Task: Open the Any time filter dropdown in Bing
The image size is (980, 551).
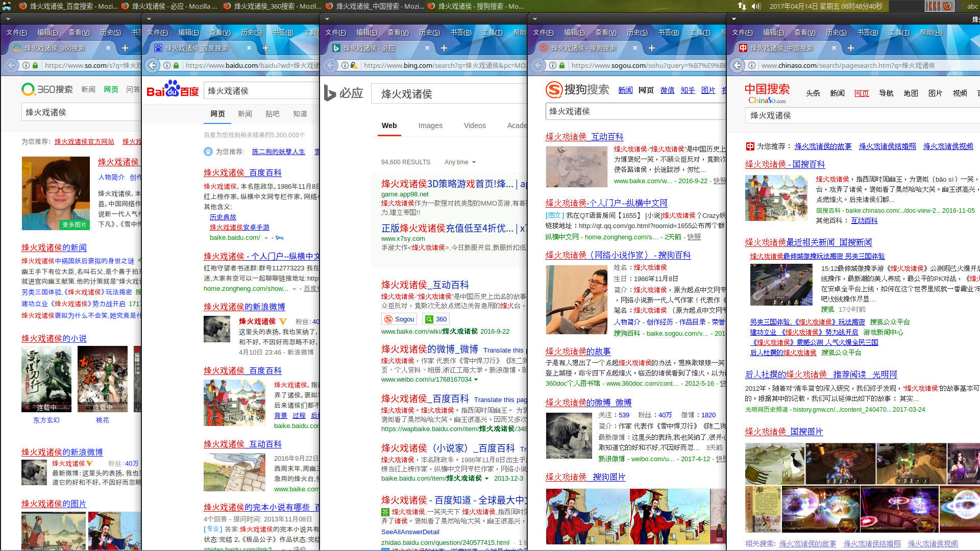Action: pos(460,162)
